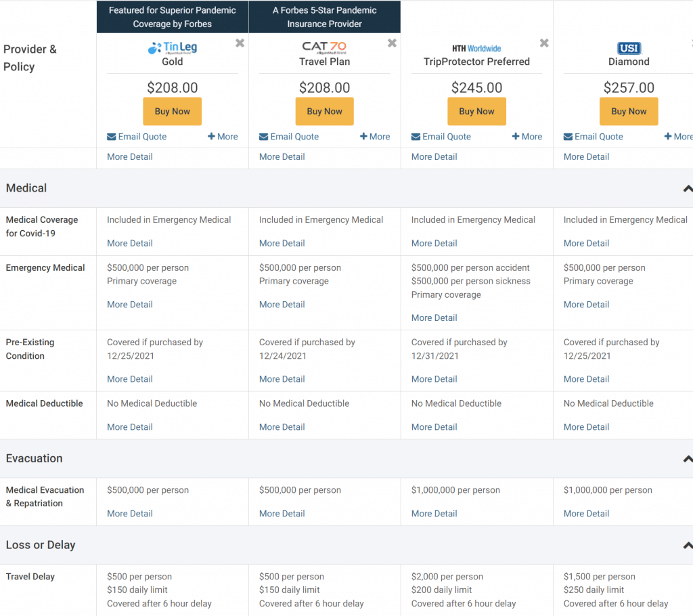View CAT 70 Covid-19 medical coverage More Detail
693x616 pixels.
tap(282, 243)
